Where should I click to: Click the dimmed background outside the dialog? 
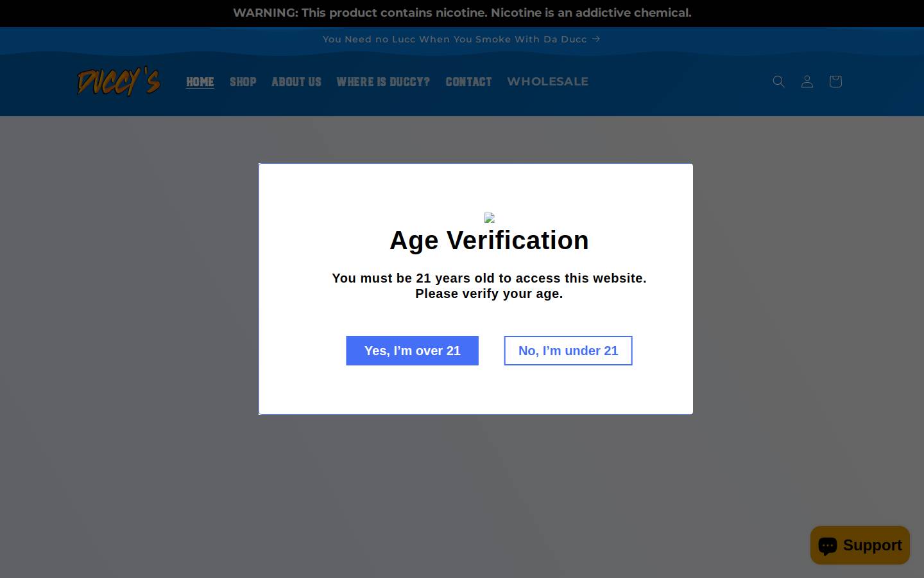point(128,321)
